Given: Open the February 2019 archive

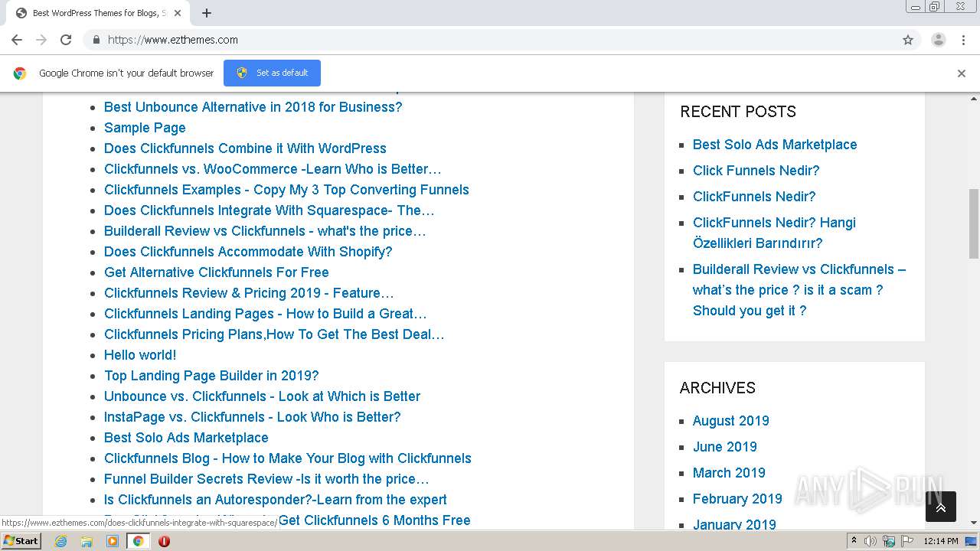Looking at the screenshot, I should point(737,499).
